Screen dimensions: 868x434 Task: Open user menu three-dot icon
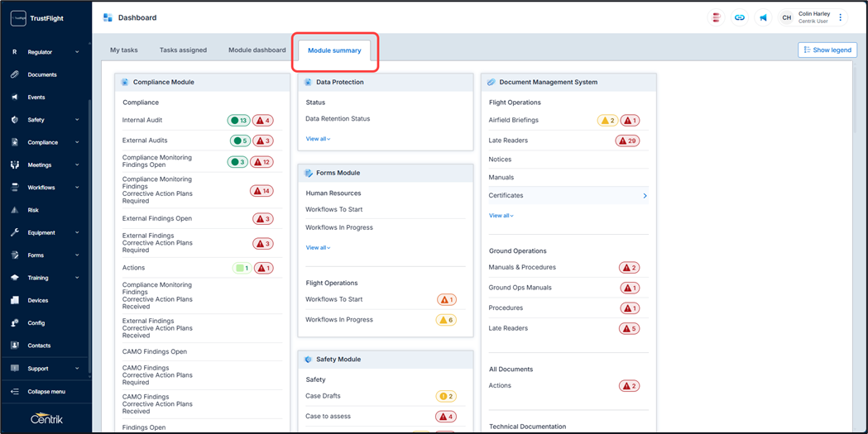[x=841, y=17]
